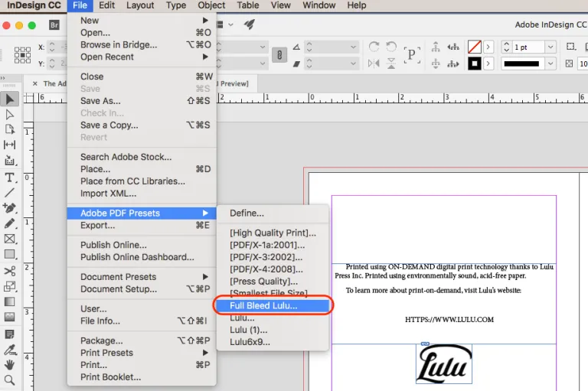Select the Selection tool arrow
The image size is (588, 391).
(x=10, y=99)
